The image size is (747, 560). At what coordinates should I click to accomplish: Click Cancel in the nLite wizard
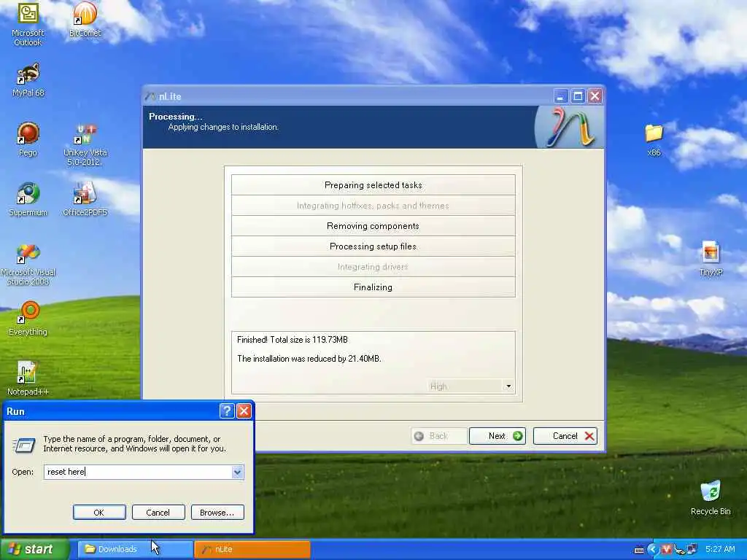(x=565, y=436)
